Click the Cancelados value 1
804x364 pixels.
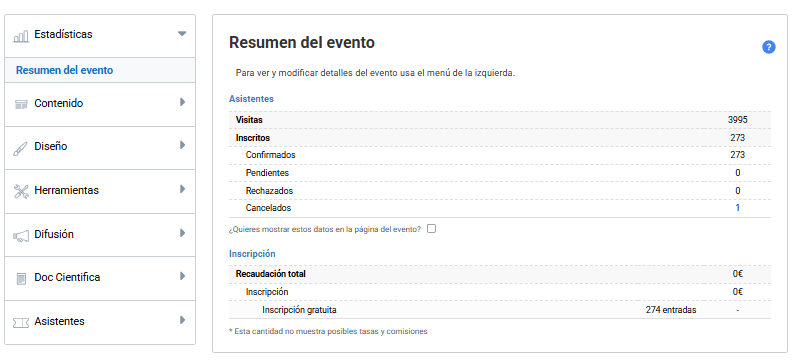(x=738, y=208)
